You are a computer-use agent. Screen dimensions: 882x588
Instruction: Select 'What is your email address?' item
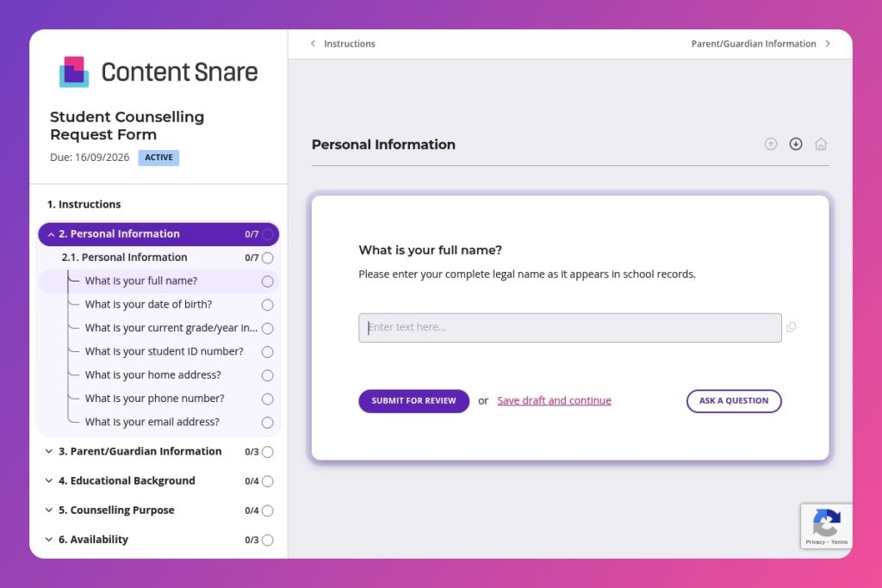coord(152,422)
